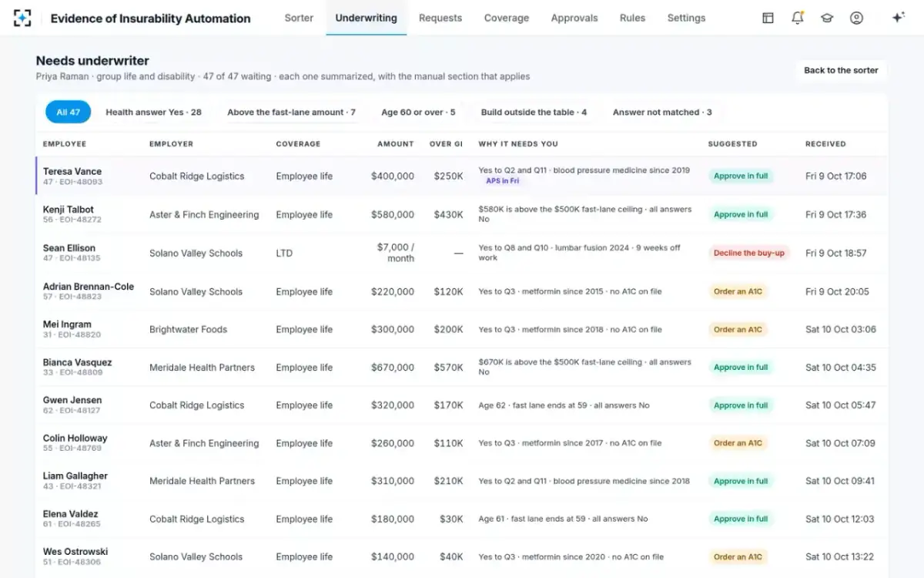Click Approve in full for Kenji Talbot
This screenshot has height=578, width=924.
coord(741,214)
